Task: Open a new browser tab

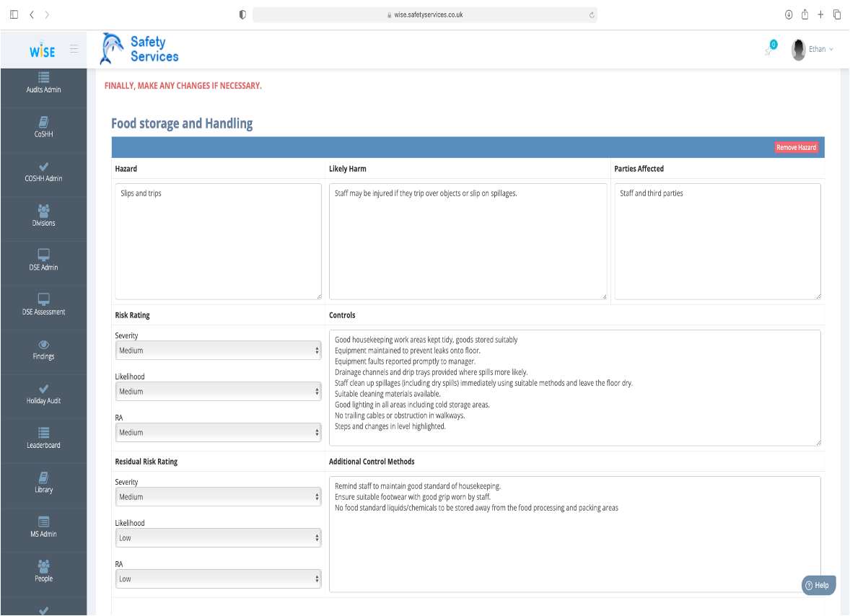Action: (820, 14)
